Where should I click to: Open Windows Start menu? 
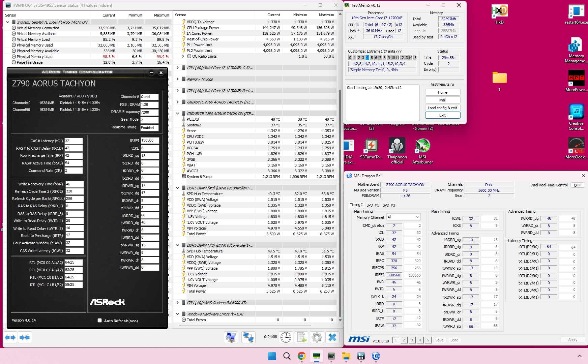[272, 356]
